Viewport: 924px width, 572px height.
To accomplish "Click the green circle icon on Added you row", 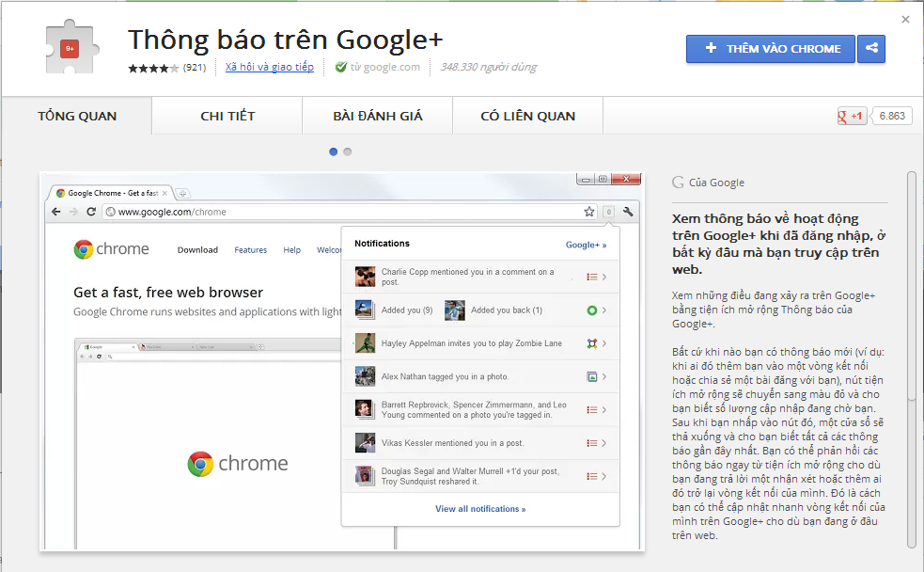I will point(592,310).
